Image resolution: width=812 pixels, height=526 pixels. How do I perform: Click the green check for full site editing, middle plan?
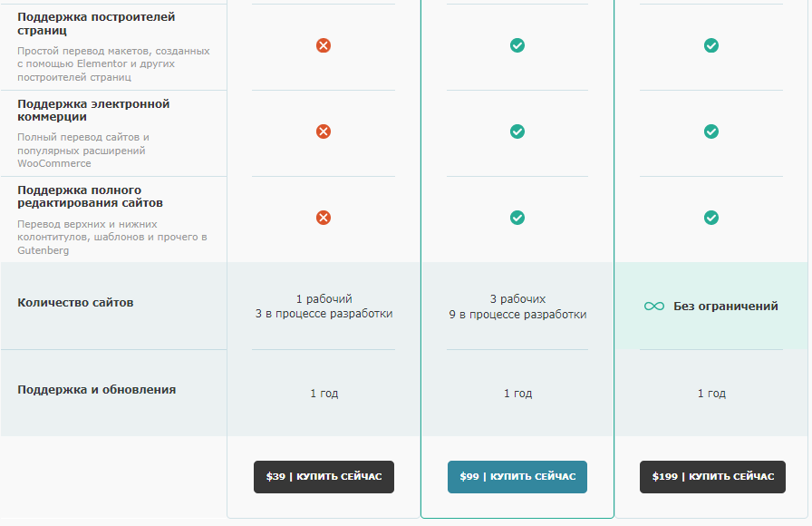[517, 218]
